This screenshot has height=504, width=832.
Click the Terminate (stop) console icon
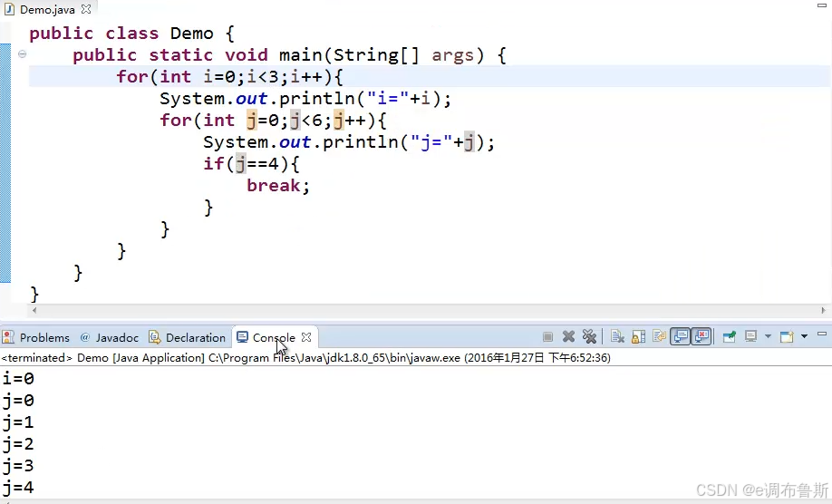pos(548,337)
